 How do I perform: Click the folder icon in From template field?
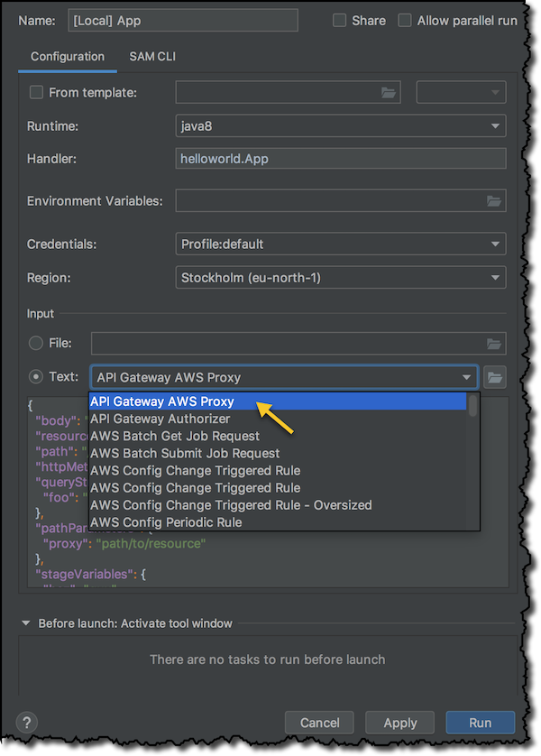[389, 92]
